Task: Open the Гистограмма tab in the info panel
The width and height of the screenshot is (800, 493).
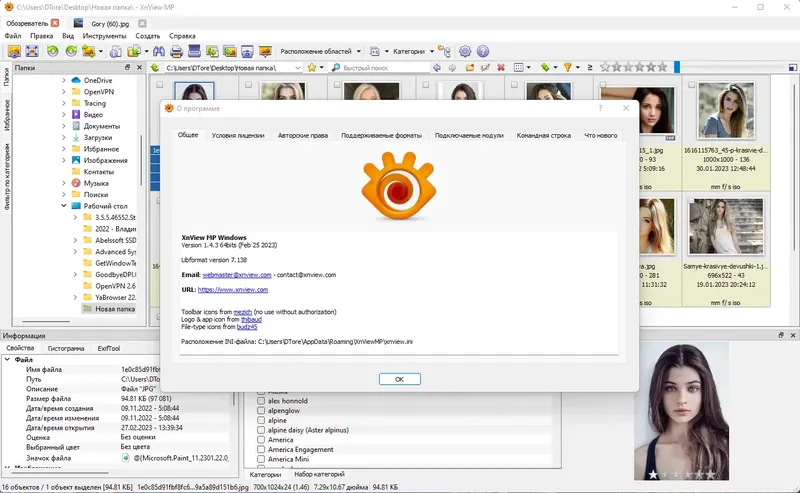Action: 66,349
